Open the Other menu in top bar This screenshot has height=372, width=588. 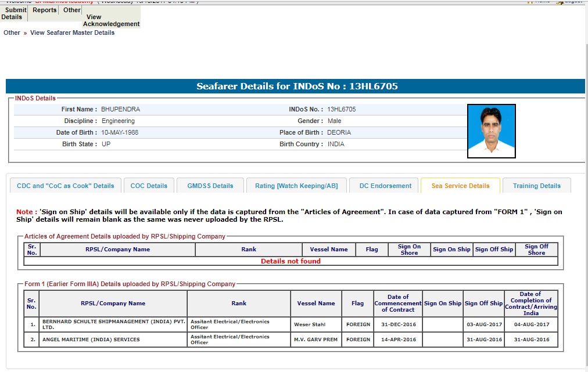(72, 10)
